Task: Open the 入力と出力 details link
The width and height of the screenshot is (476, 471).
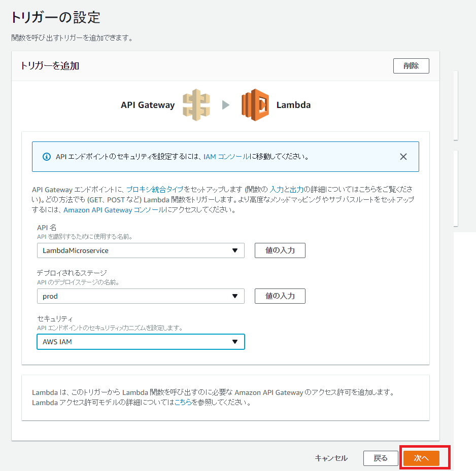Action: tap(286, 190)
